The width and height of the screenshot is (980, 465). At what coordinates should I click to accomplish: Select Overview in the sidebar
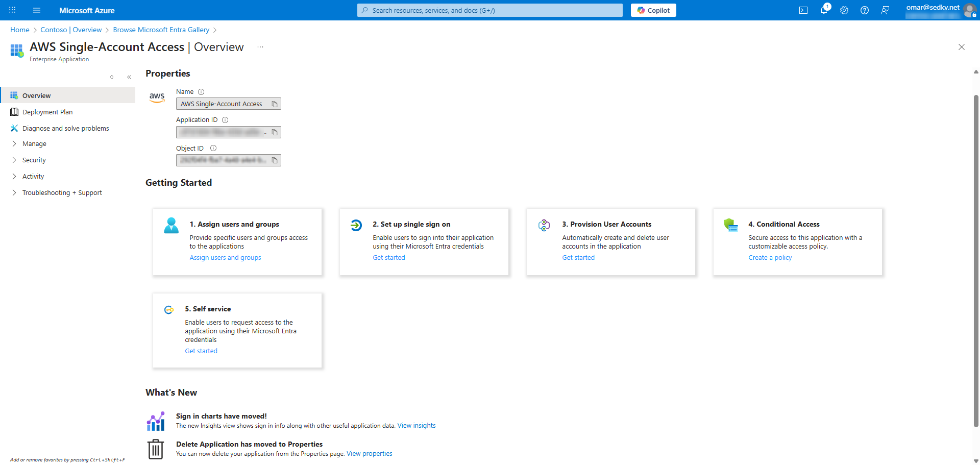(68, 95)
